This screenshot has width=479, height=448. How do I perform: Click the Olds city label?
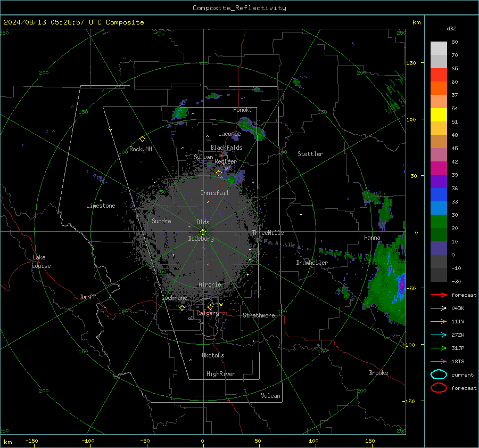[203, 222]
